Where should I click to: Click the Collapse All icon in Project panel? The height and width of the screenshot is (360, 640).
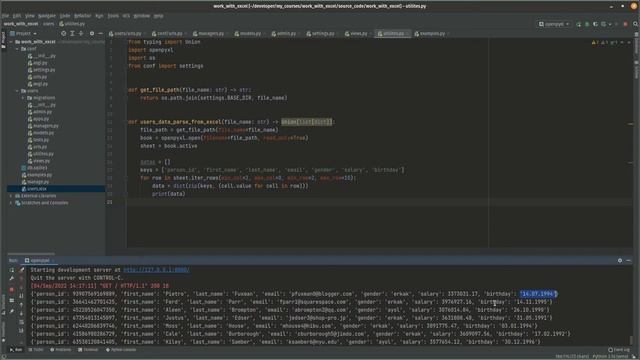tap(81, 33)
